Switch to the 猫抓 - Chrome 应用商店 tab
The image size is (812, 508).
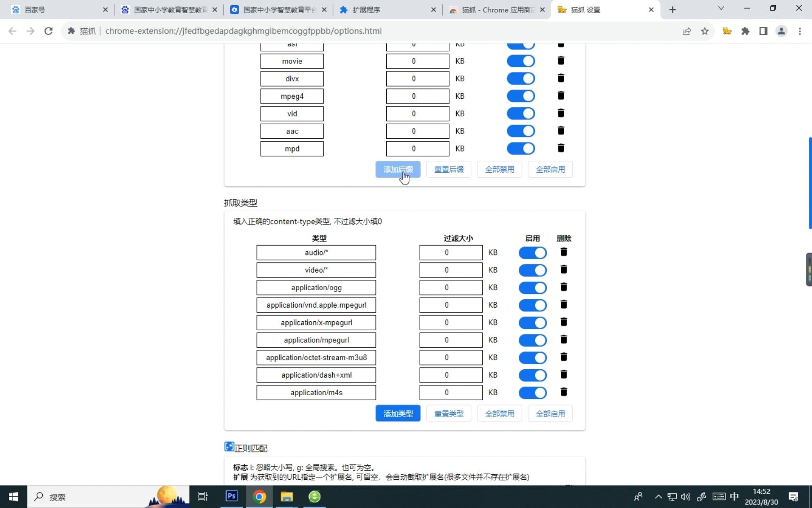pyautogui.click(x=496, y=9)
